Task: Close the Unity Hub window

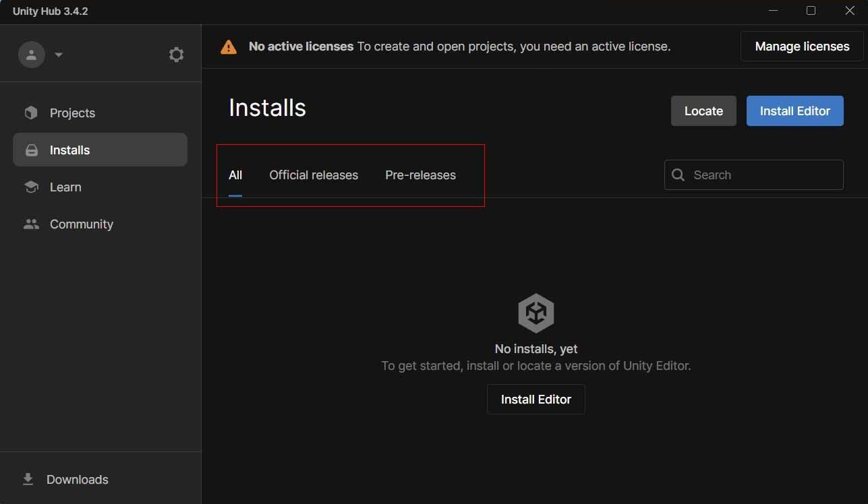Action: pos(850,11)
